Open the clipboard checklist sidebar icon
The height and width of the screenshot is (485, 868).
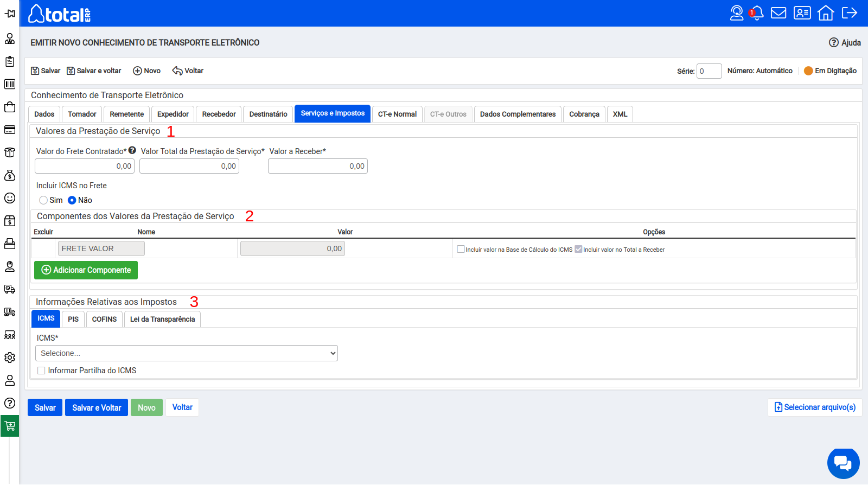coord(10,61)
